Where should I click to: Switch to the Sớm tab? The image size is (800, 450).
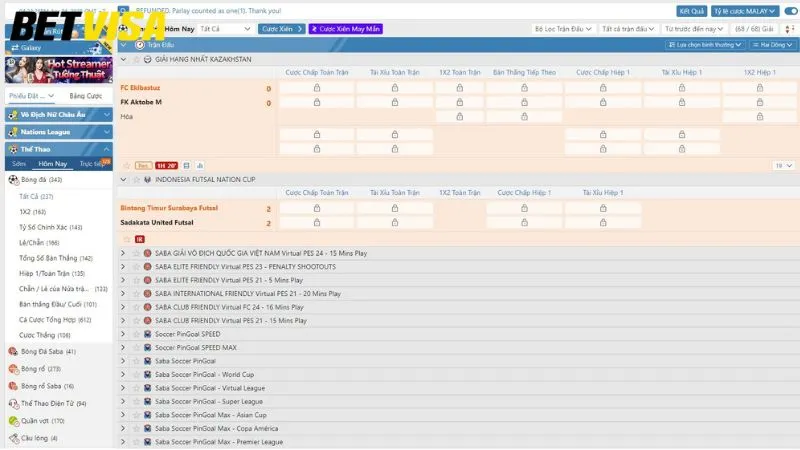coord(19,164)
